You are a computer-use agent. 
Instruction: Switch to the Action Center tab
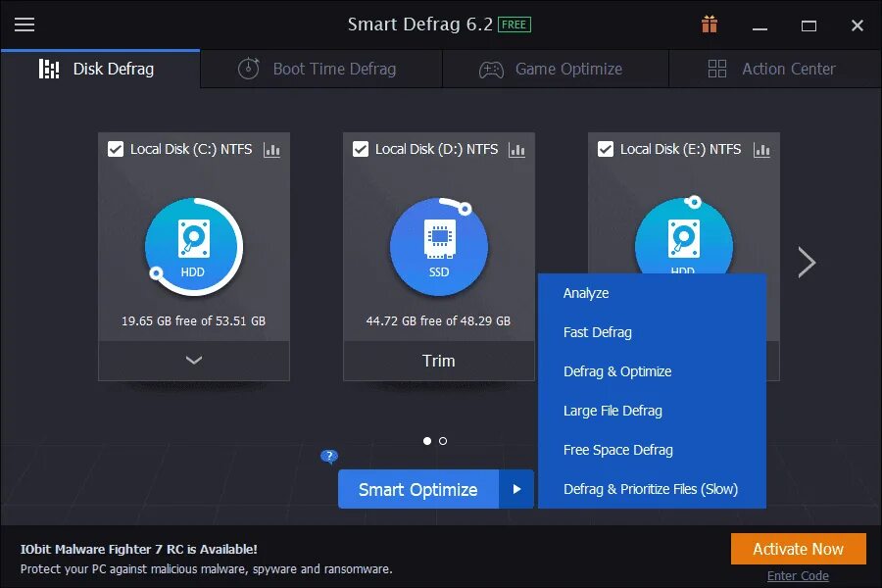click(775, 69)
